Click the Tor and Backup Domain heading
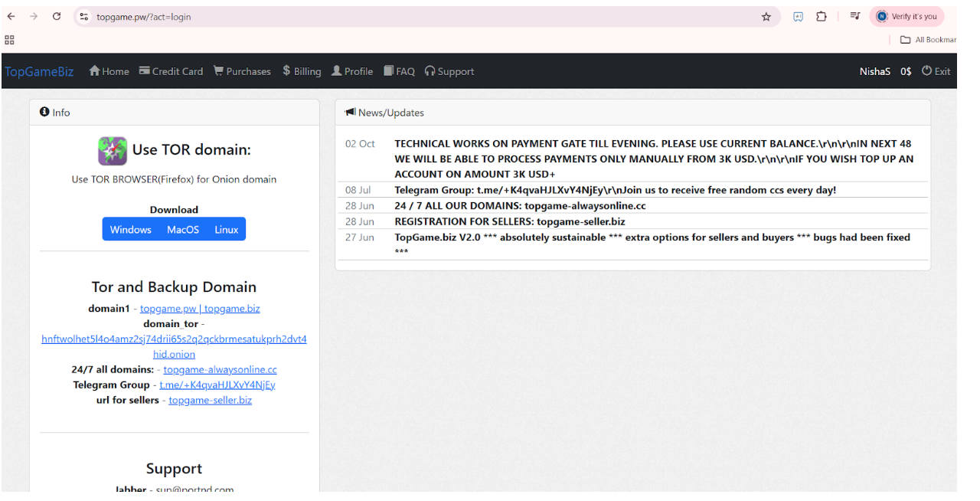Screen dimensions: 980x501 [174, 287]
